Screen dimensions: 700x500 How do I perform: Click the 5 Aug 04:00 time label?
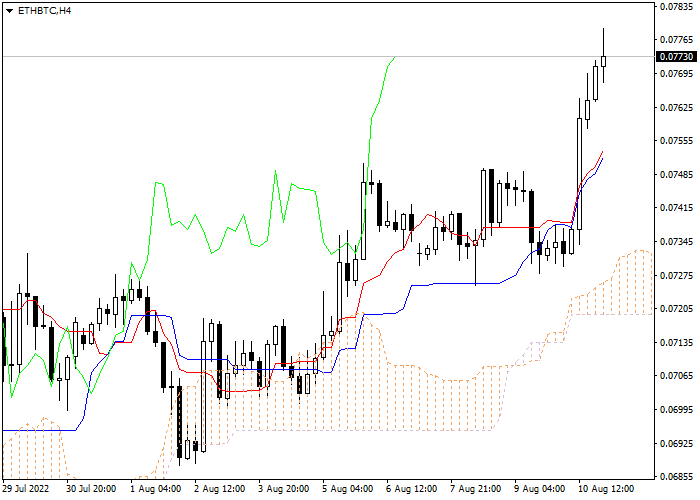[x=348, y=489]
